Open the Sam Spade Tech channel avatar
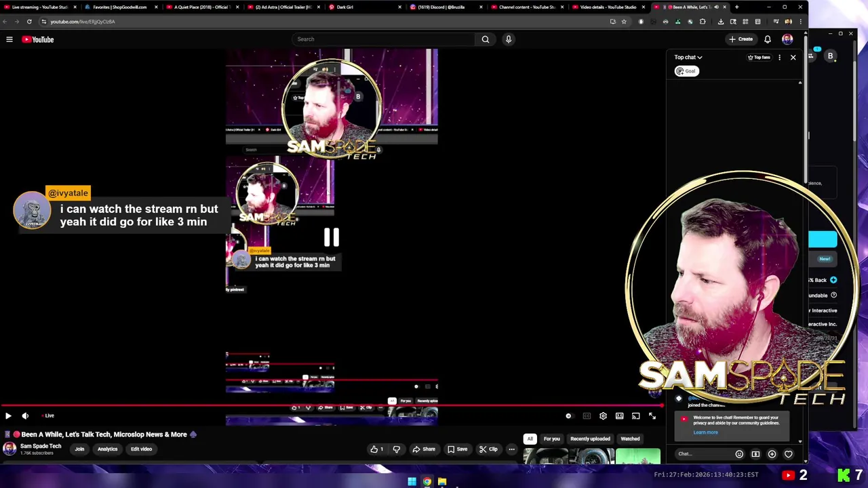 click(9, 449)
